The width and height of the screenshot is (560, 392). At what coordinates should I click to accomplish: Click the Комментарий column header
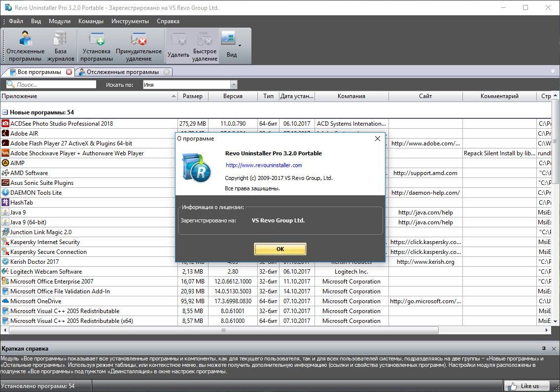pyautogui.click(x=499, y=96)
